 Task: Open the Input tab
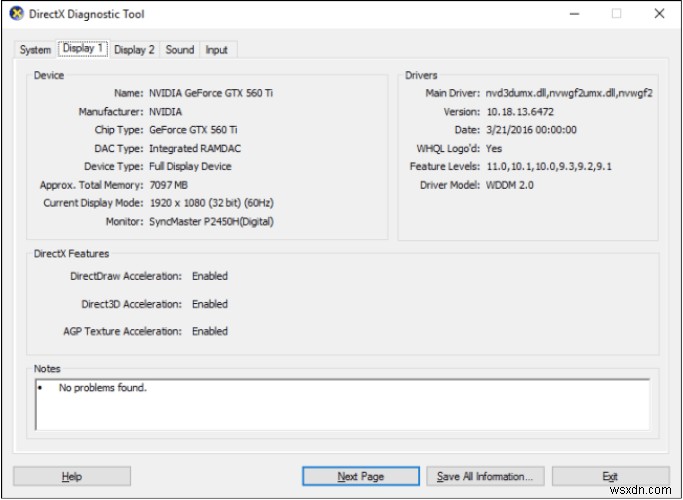216,50
